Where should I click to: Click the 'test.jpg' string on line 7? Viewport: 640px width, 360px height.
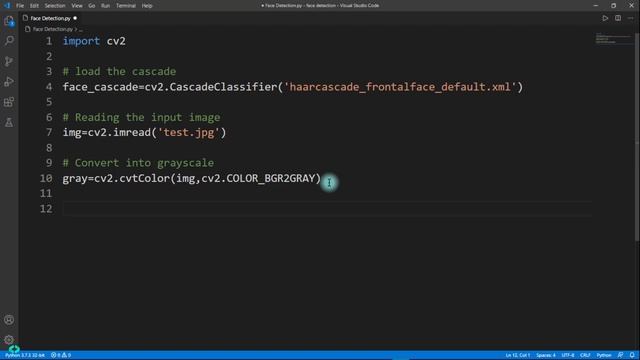point(189,133)
